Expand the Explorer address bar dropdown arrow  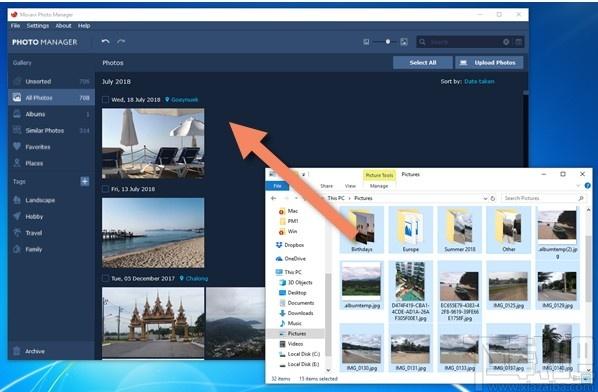(485, 198)
